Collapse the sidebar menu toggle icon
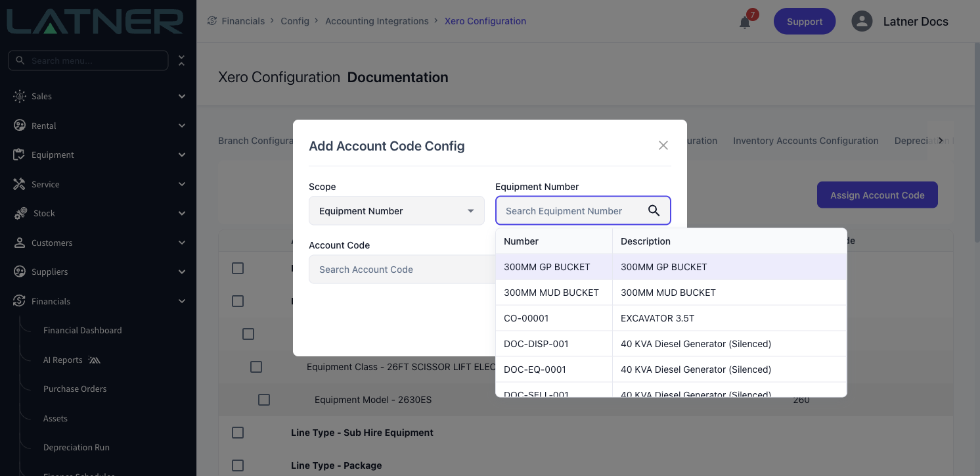Image resolution: width=980 pixels, height=476 pixels. click(x=182, y=60)
